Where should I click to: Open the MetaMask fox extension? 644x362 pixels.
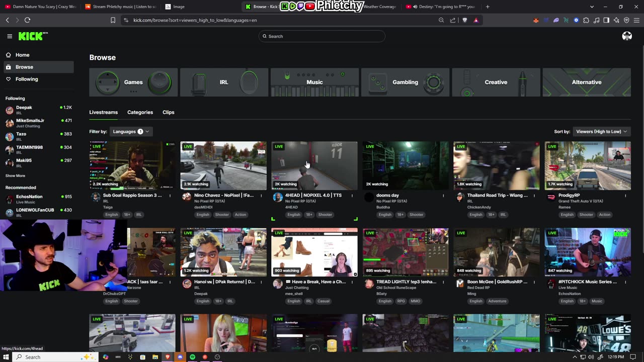[536, 20]
